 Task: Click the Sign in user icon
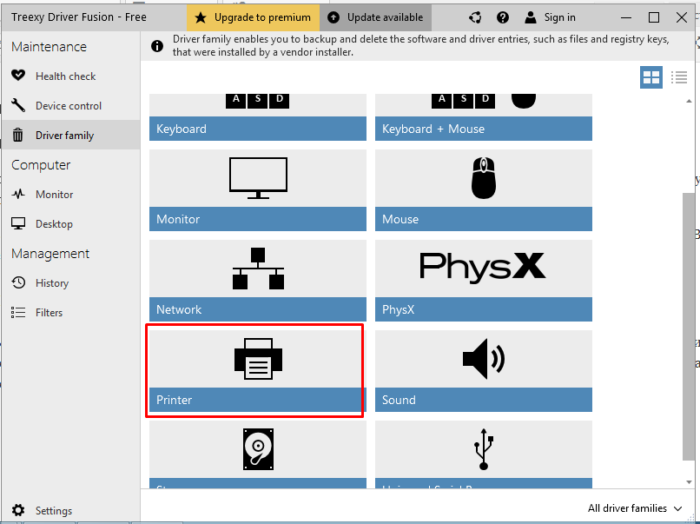coord(530,17)
